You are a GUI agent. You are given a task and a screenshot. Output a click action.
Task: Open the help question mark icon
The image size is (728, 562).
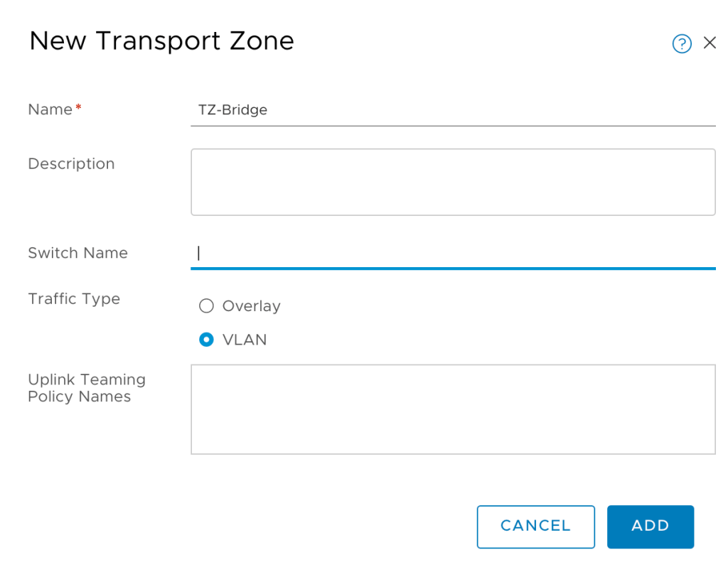(x=682, y=44)
